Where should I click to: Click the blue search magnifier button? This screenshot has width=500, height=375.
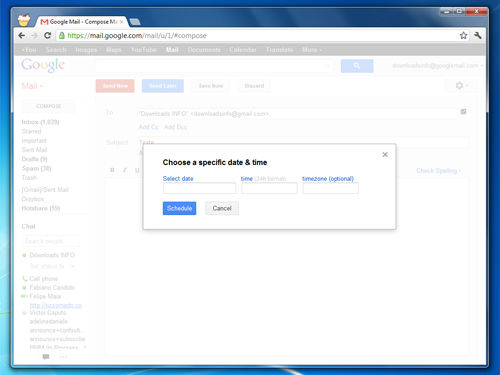[x=357, y=66]
